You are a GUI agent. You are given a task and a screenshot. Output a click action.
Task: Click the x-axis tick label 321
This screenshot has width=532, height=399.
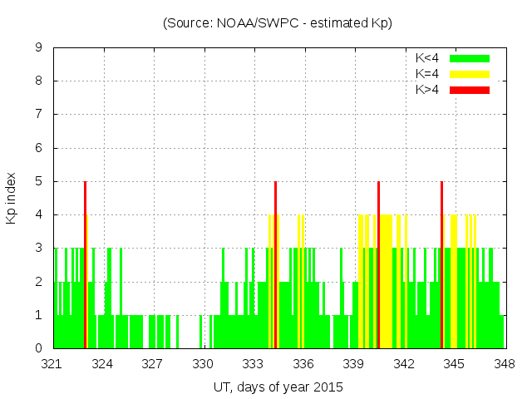pos(52,363)
